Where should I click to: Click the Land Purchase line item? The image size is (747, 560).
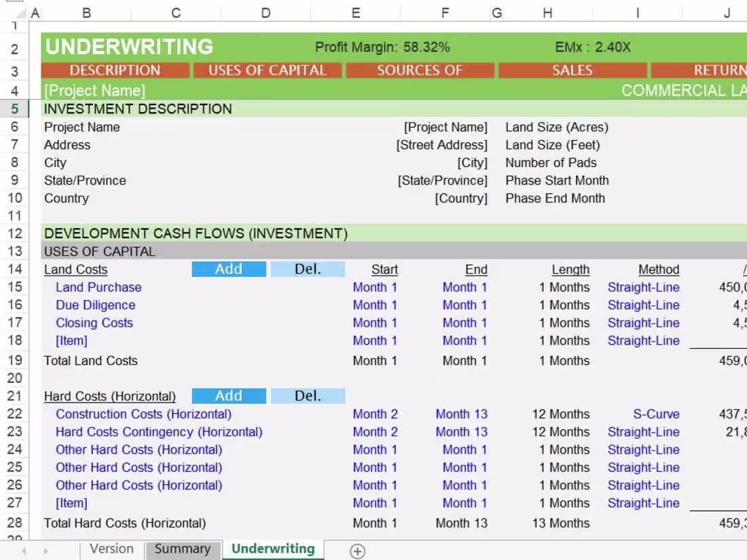(x=98, y=287)
